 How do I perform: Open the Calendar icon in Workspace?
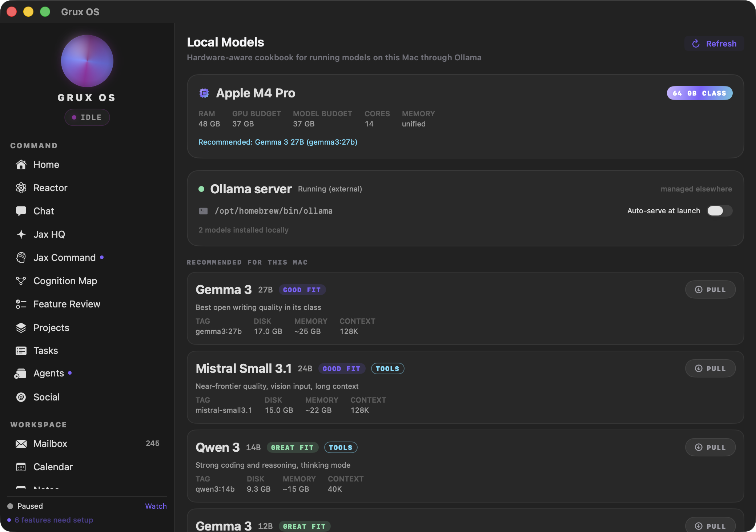tap(21, 467)
